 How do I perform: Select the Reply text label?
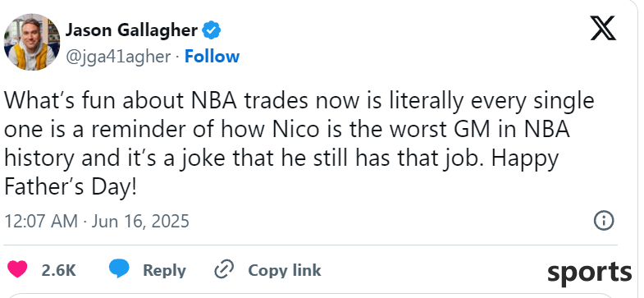click(164, 271)
